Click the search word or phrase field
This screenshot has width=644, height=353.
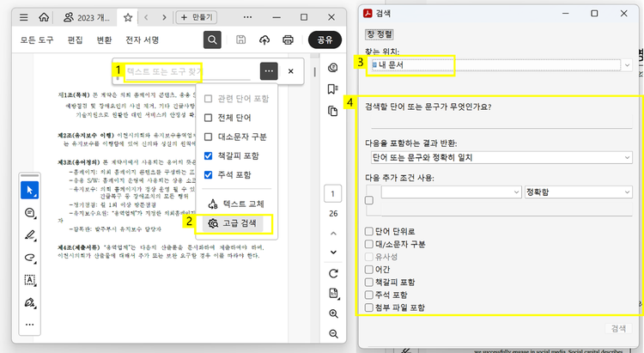[x=501, y=122]
